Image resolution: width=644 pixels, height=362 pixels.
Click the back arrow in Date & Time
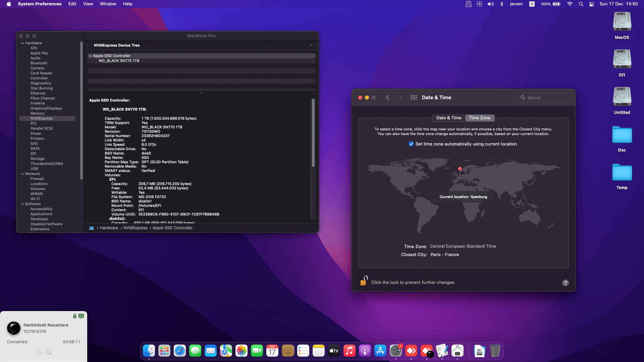pos(387,98)
